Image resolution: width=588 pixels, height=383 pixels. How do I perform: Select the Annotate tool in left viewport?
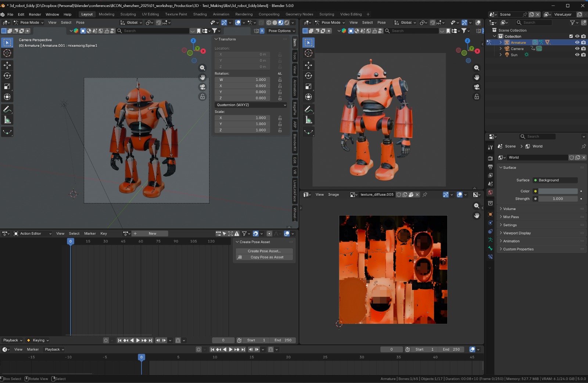[x=7, y=109]
